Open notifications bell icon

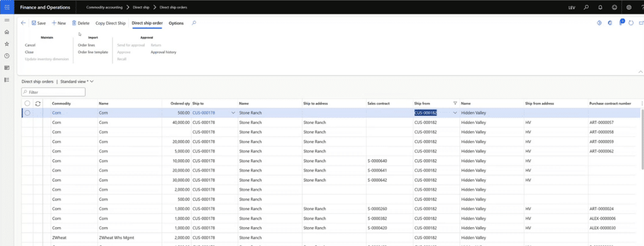601,8
